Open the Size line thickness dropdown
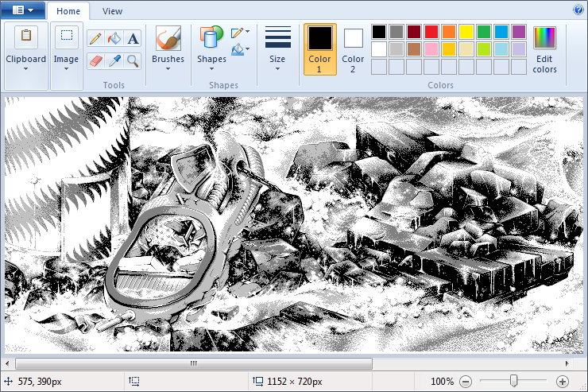The image size is (588, 392). point(277,49)
